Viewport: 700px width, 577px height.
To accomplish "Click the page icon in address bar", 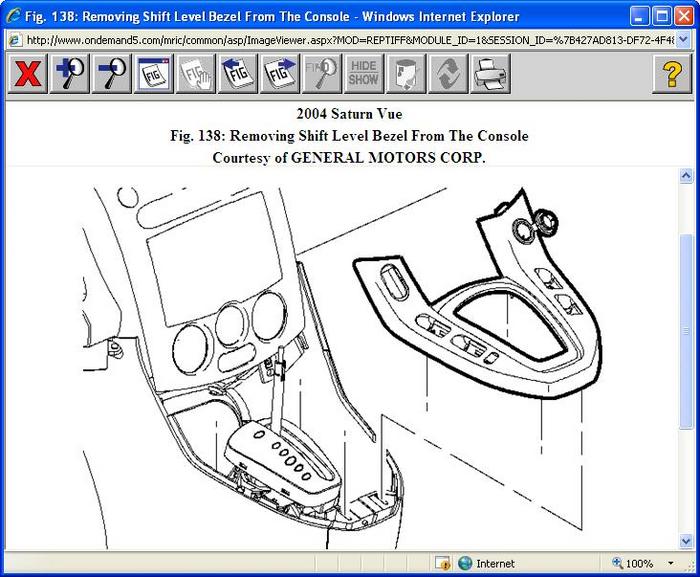I will [x=15, y=40].
